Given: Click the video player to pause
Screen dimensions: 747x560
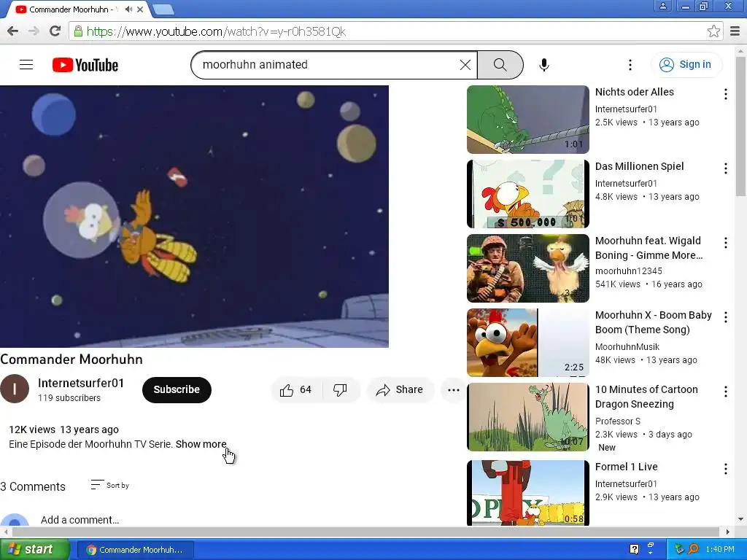Looking at the screenshot, I should point(194,217).
